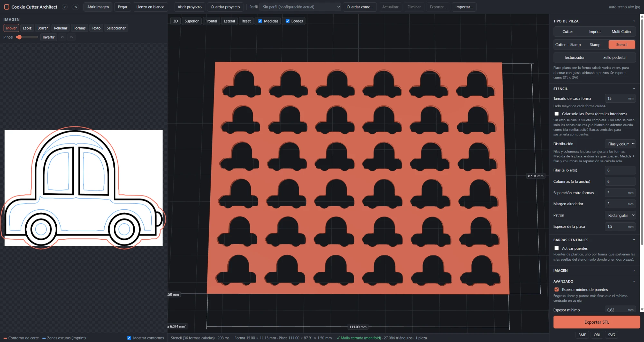
Task: Click the redo arrow icon
Action: point(71,37)
